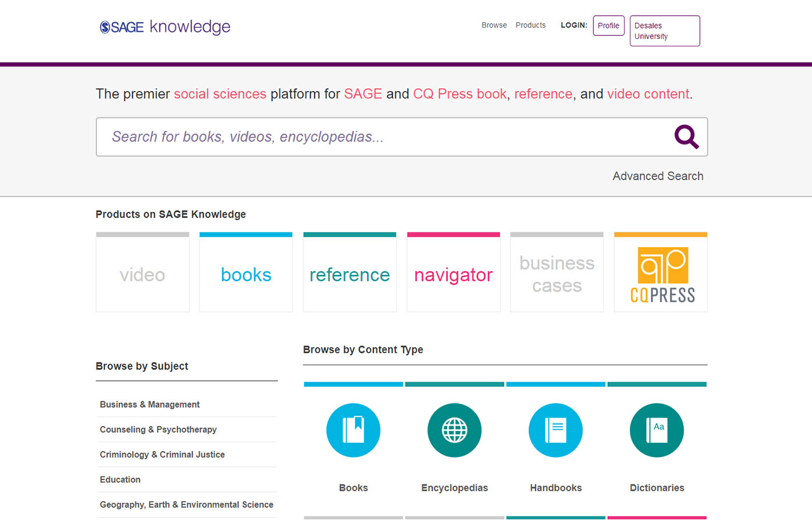Open Advanced Search

[x=658, y=176]
